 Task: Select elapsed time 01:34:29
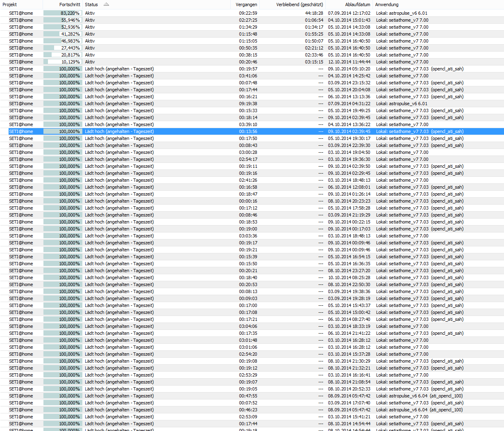tap(248, 27)
